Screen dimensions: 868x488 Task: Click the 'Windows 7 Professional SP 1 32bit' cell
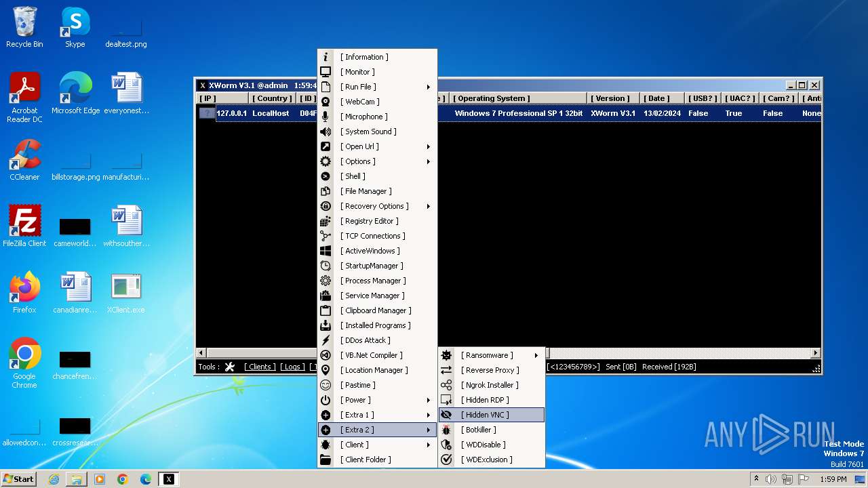(519, 113)
